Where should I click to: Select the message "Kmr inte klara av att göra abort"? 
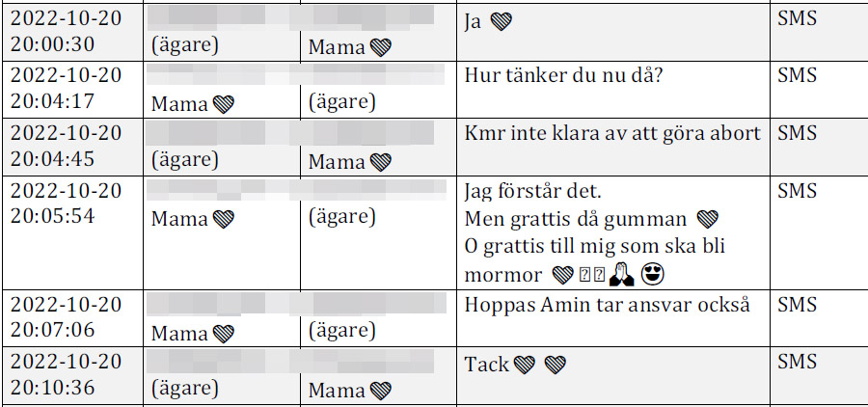(x=612, y=133)
